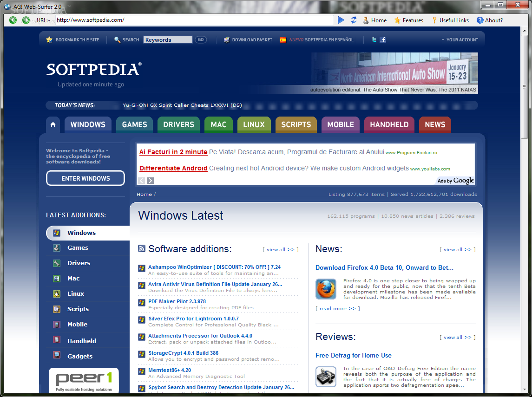Open view all for News
Screen dimensions: 532x397
point(458,249)
